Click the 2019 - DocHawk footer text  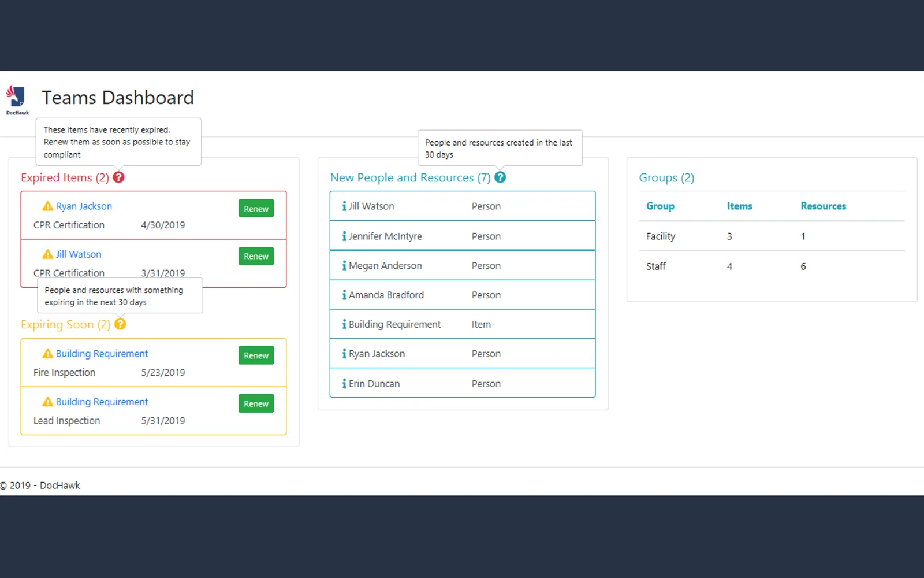pos(40,486)
